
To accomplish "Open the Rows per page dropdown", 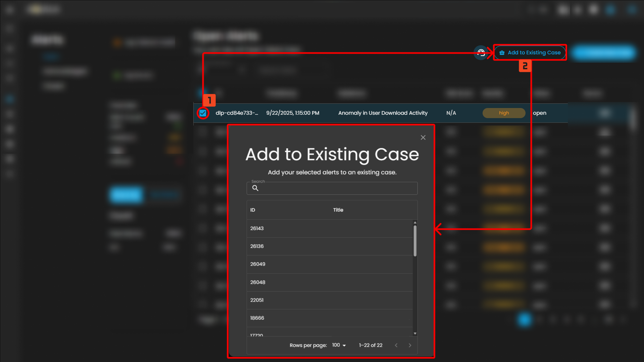I will (339, 345).
